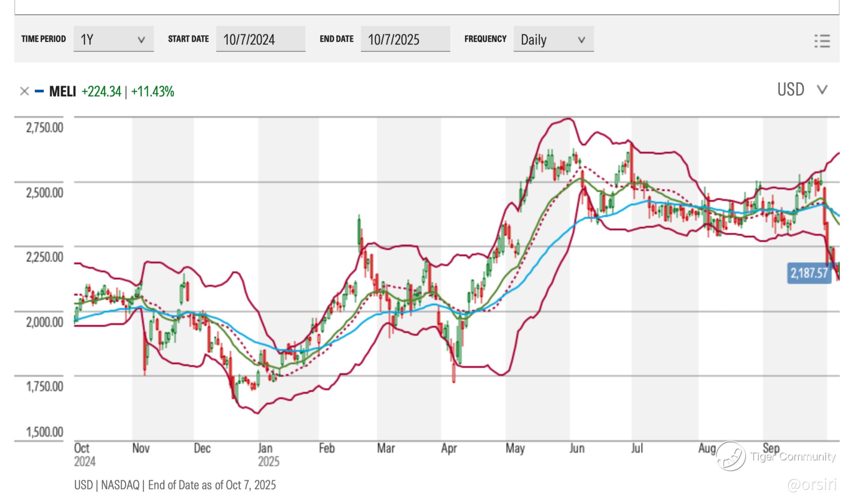Remove MELI series with the X icon

tap(24, 91)
